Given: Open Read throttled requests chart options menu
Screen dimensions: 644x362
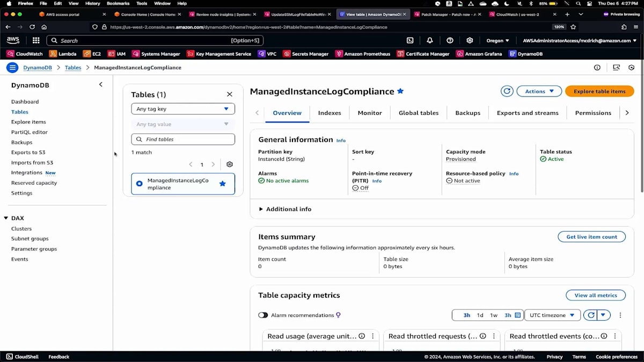Looking at the screenshot, I should coord(493,336).
